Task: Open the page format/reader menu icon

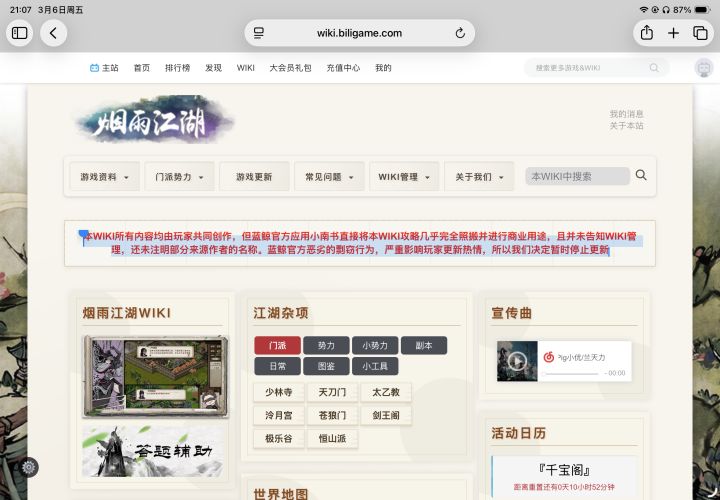Action: 259,33
